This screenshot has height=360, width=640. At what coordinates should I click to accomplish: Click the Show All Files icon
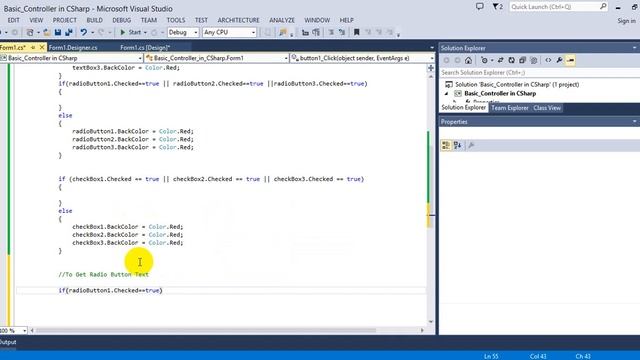[x=533, y=60]
